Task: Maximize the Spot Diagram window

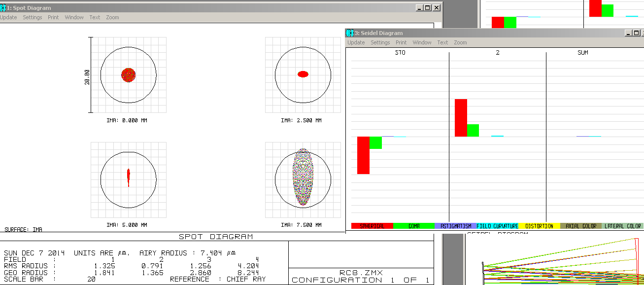Action: [427, 8]
